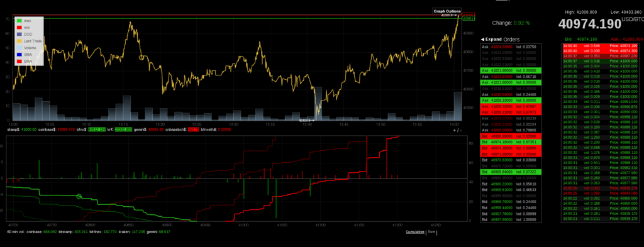Screen dimensions: 644x247
Task: Select Bid 40969.84000 green order row
Action: (x=511, y=172)
